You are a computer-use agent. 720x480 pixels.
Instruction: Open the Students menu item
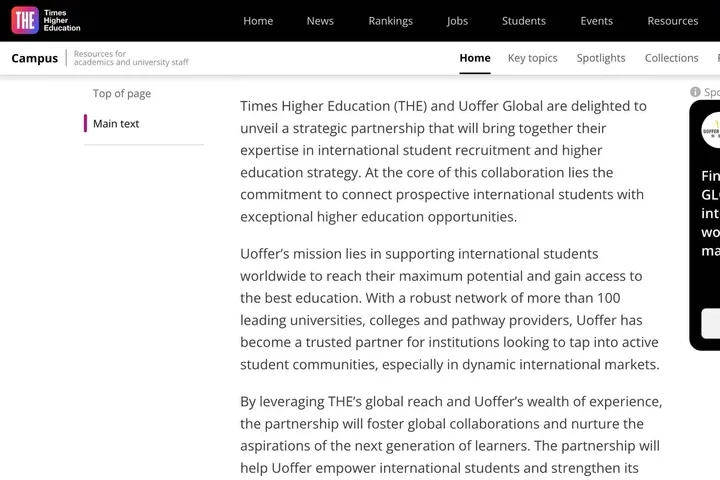point(524,21)
